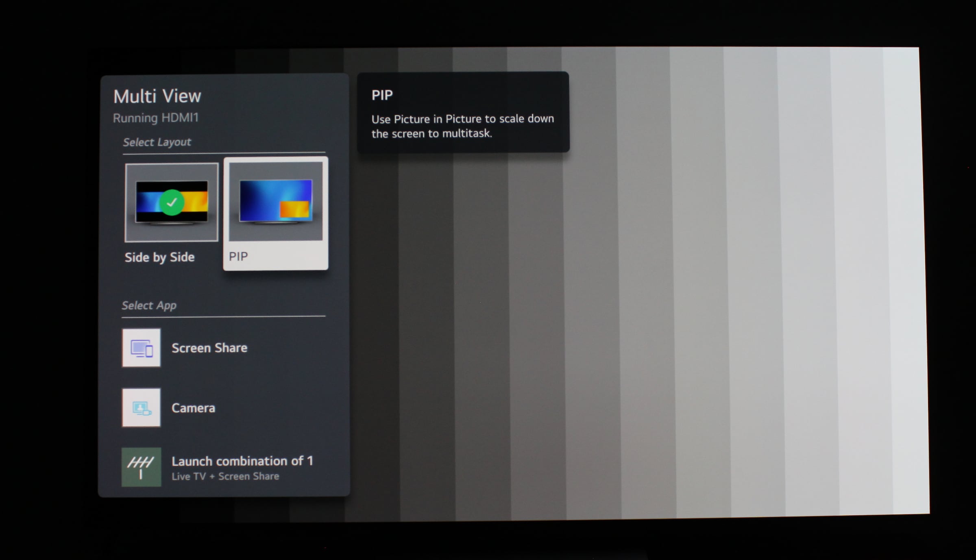This screenshot has height=560, width=976.
Task: Click the Multi View panel title
Action: (157, 96)
